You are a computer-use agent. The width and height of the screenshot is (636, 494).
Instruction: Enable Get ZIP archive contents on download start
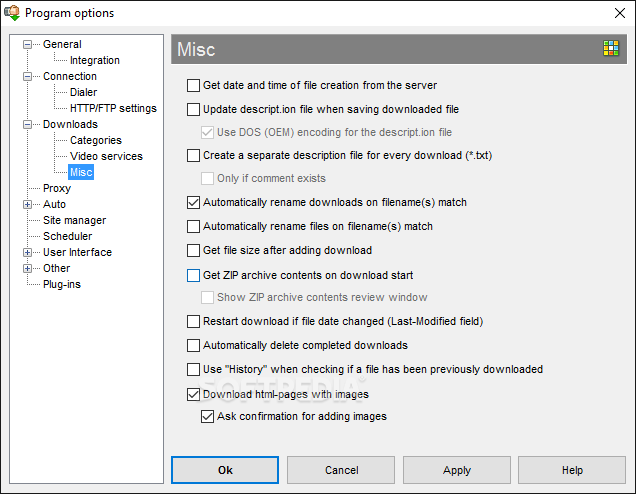pos(193,275)
